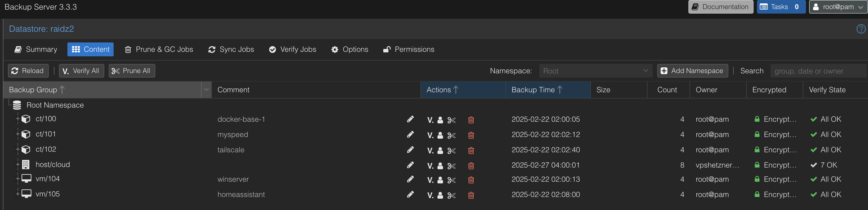This screenshot has width=868, height=210.
Task: Open the Verify Jobs tab
Action: (292, 50)
